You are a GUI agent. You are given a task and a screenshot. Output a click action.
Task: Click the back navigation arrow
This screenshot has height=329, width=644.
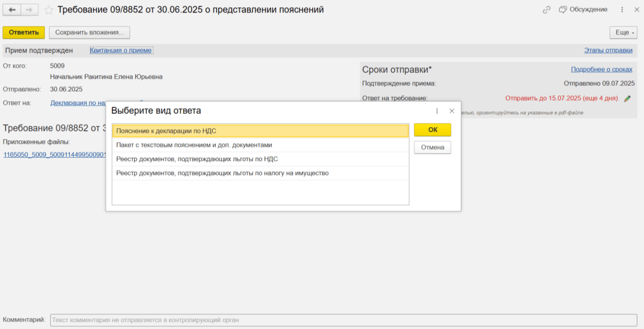coord(12,10)
